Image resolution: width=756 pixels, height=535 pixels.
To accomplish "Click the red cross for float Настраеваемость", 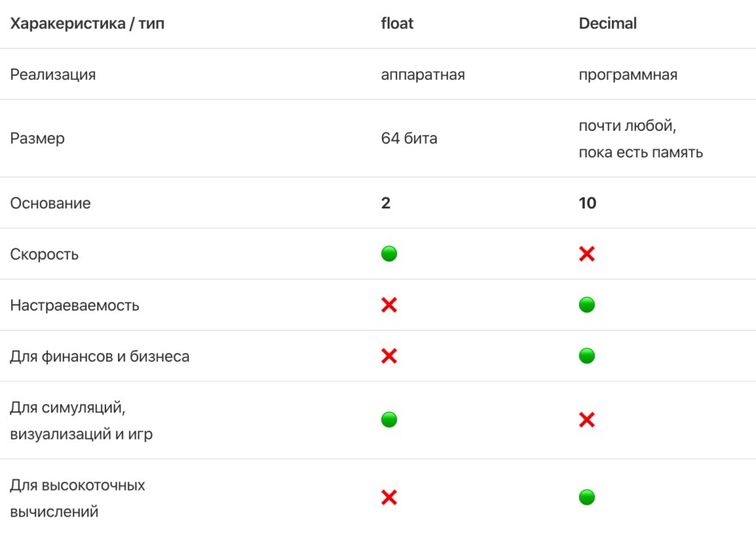I will tap(389, 305).
